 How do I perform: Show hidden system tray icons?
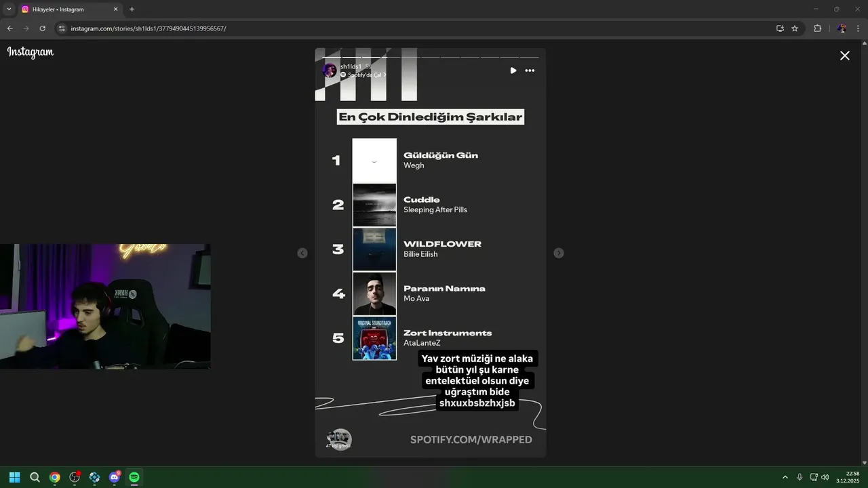(x=785, y=477)
